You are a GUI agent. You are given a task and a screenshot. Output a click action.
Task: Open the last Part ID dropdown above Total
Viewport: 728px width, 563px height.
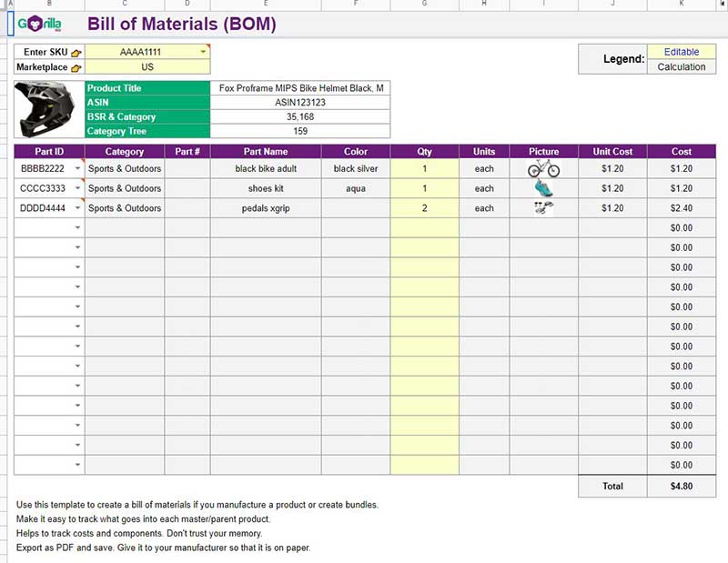click(x=78, y=465)
